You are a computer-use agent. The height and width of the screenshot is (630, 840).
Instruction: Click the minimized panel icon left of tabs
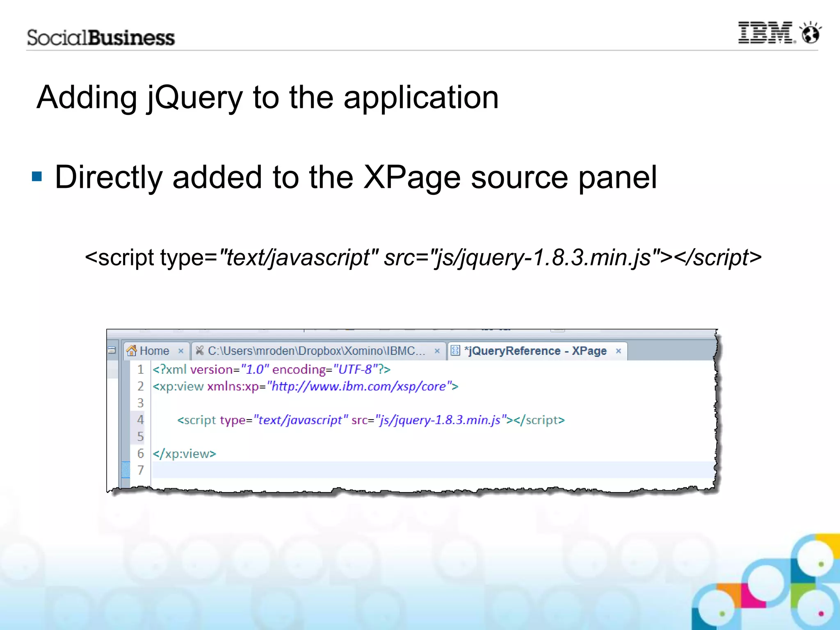[x=112, y=350]
